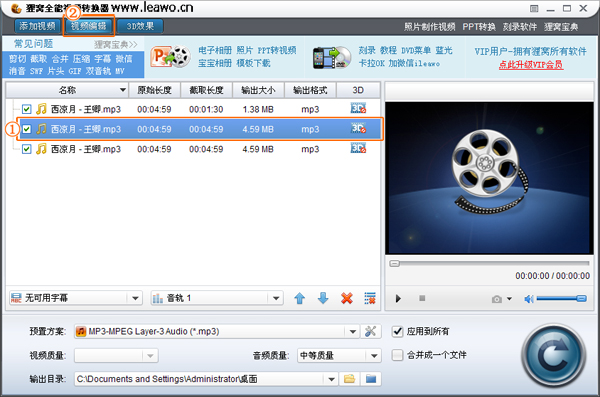Screen dimensions: 600x397
Task: Click the film reel preview area
Action: point(489,178)
